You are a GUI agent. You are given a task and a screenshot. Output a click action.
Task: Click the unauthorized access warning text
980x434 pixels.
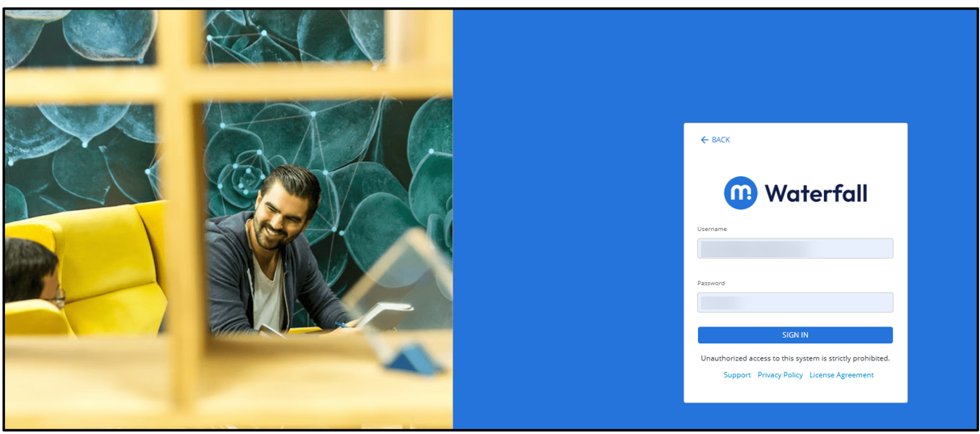click(x=795, y=358)
